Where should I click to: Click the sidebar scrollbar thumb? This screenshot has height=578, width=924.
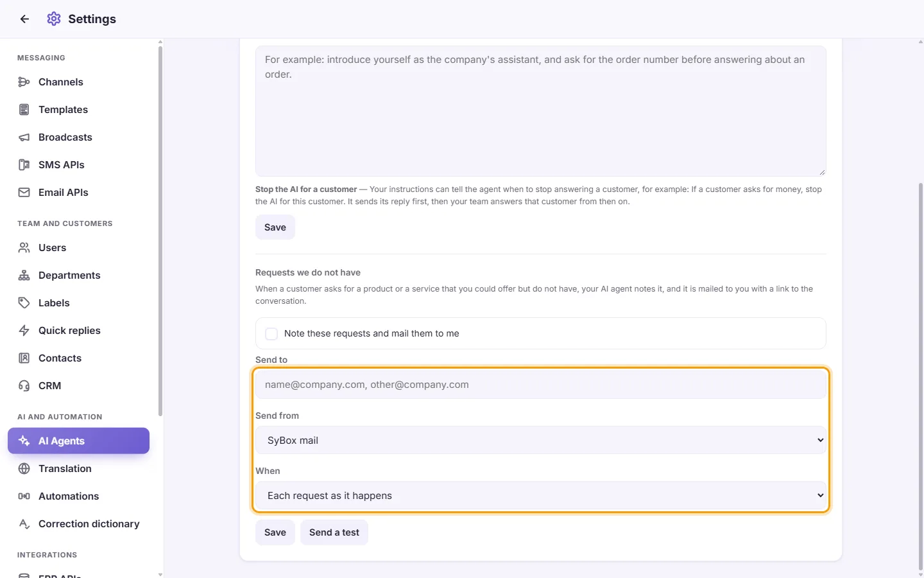click(x=160, y=231)
